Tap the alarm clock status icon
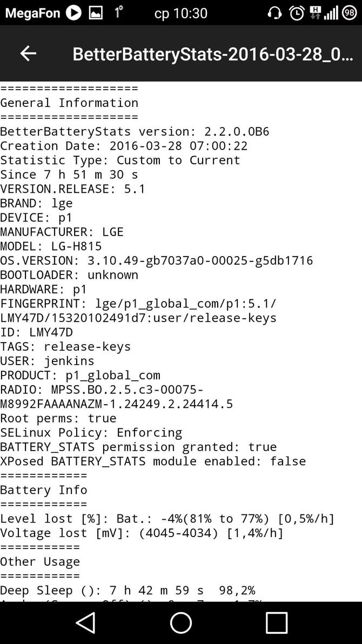This screenshot has width=362, height=644. click(296, 12)
